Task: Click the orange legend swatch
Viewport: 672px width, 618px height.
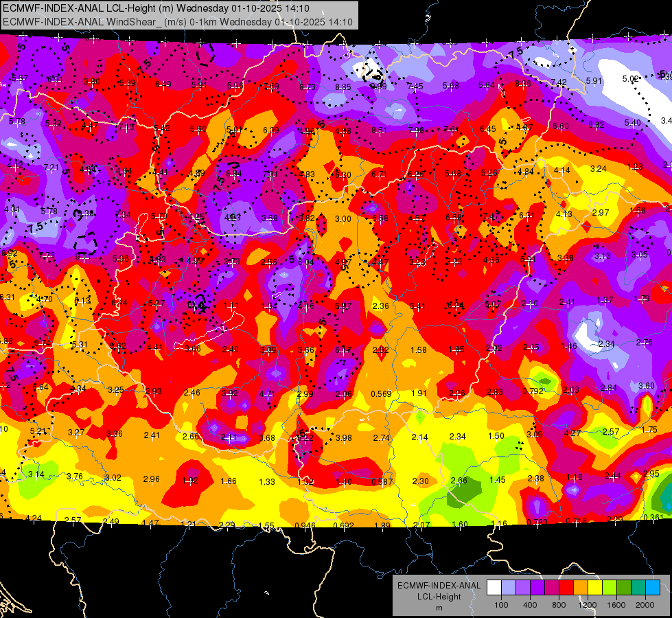Action: 581,588
